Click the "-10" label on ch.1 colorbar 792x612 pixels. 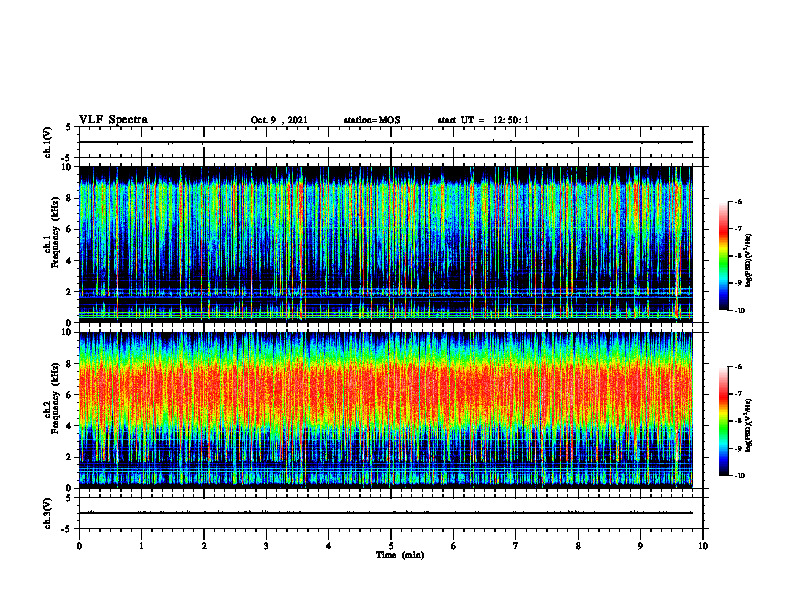click(x=739, y=310)
